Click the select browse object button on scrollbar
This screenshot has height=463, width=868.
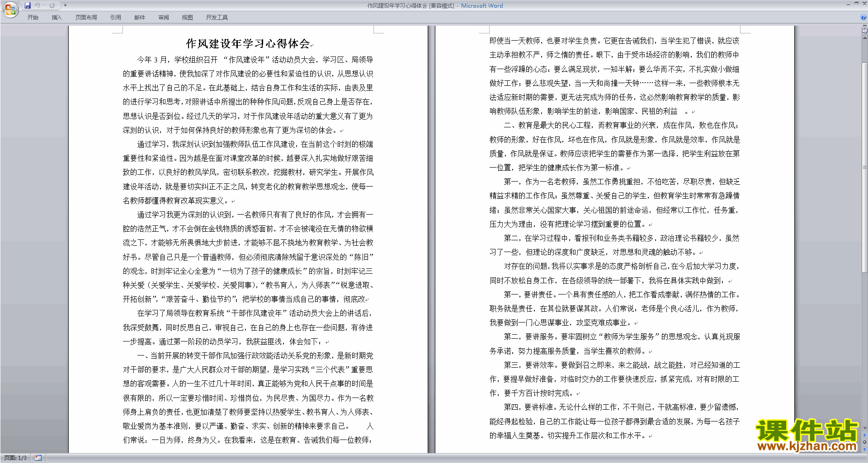[865, 442]
